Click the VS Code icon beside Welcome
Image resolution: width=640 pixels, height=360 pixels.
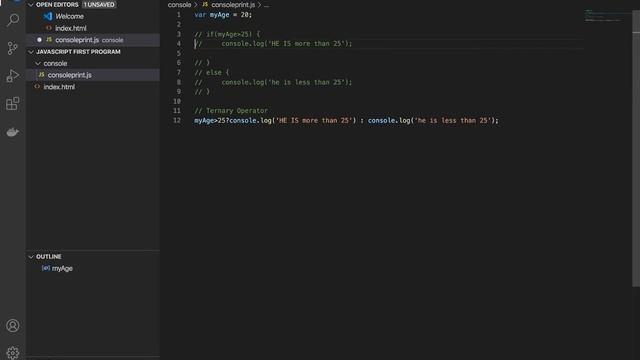coord(48,16)
